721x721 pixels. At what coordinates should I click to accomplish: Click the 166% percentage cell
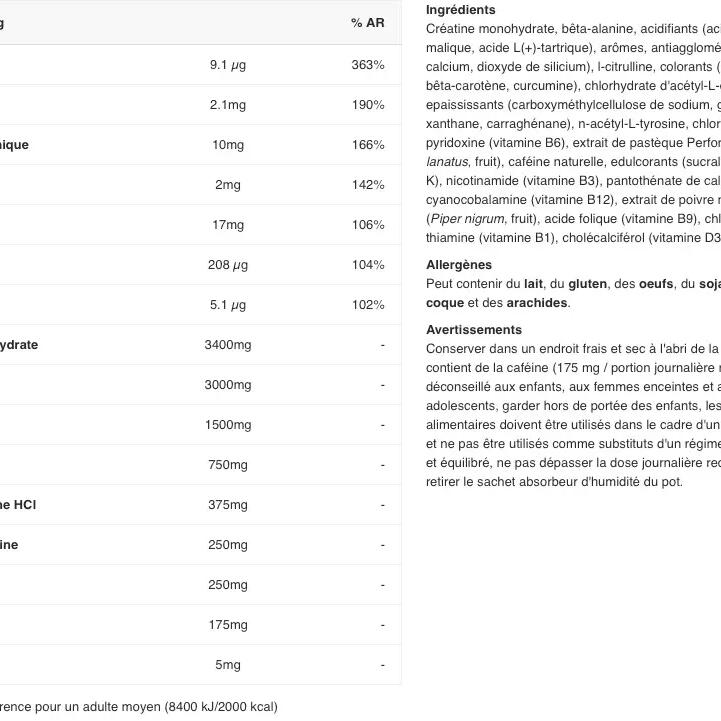point(368,145)
